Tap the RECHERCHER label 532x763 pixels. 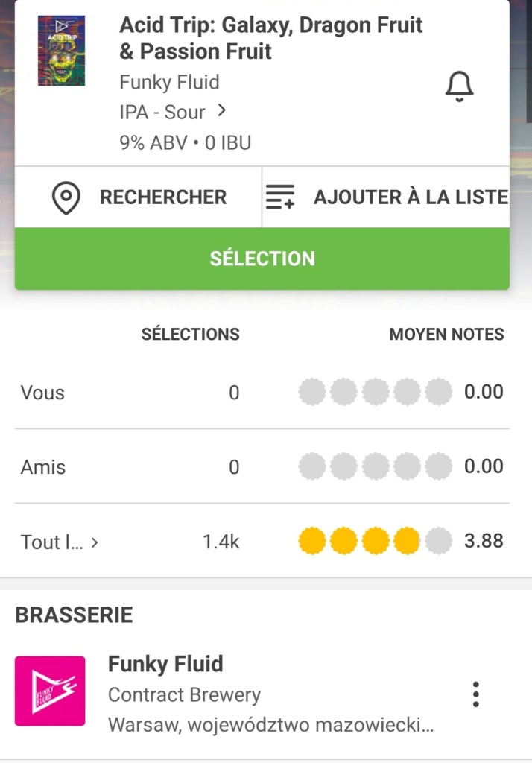pos(163,197)
